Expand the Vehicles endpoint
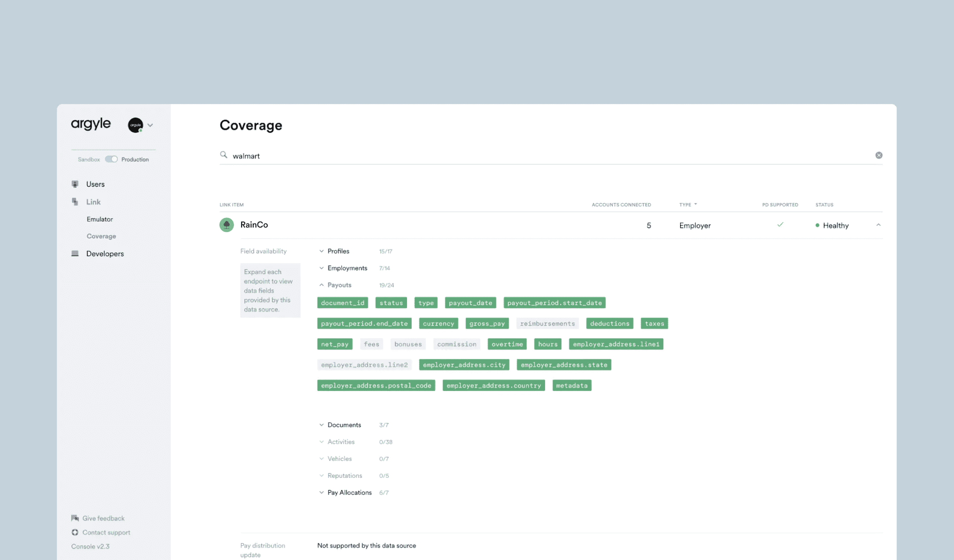This screenshot has width=954, height=560. pyautogui.click(x=322, y=459)
